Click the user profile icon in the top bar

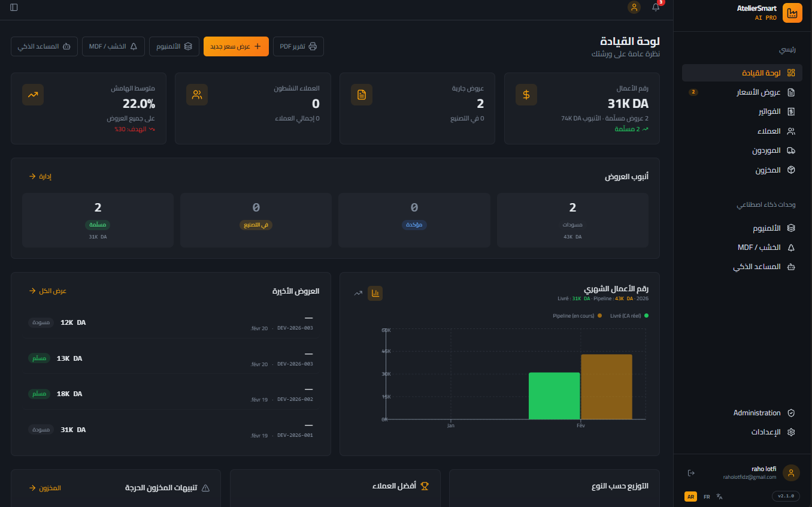[634, 7]
